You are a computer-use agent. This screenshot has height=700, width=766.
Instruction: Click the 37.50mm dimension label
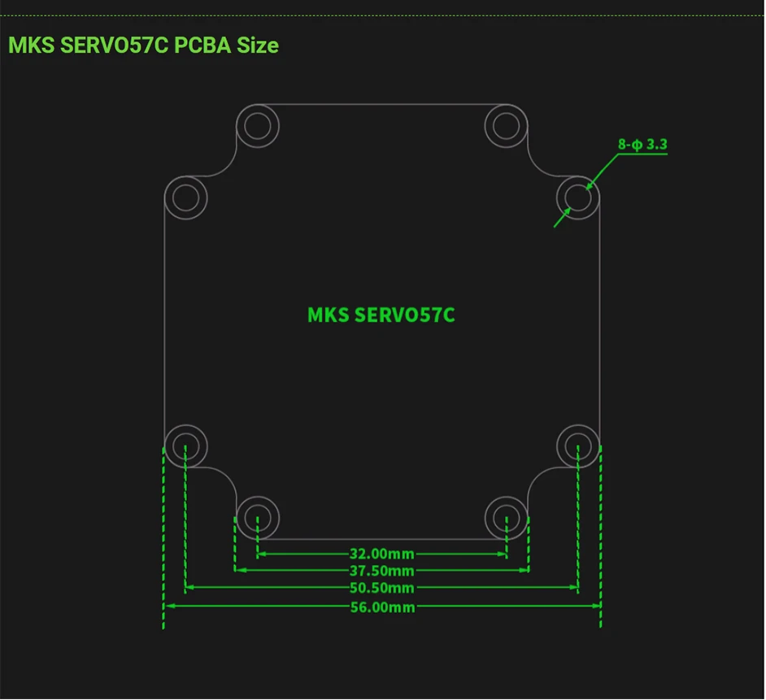click(x=382, y=571)
